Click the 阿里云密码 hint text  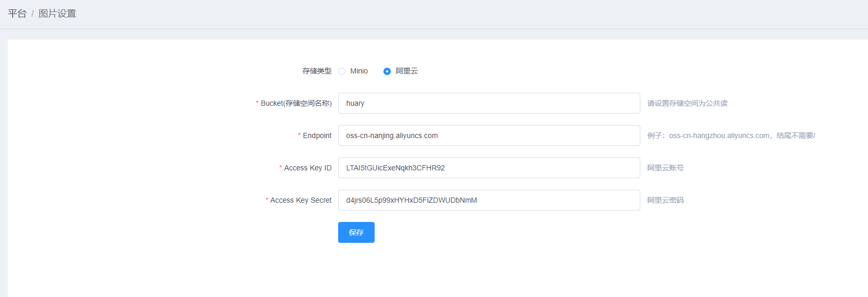coord(665,200)
